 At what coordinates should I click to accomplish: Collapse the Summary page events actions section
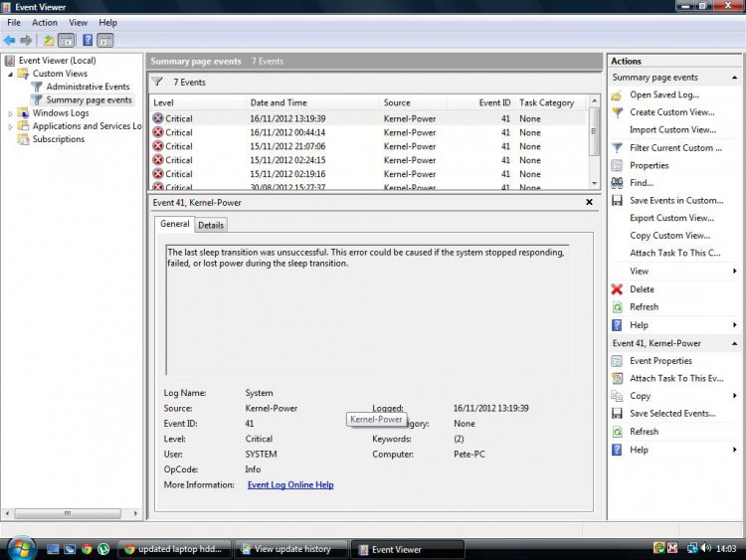[735, 78]
